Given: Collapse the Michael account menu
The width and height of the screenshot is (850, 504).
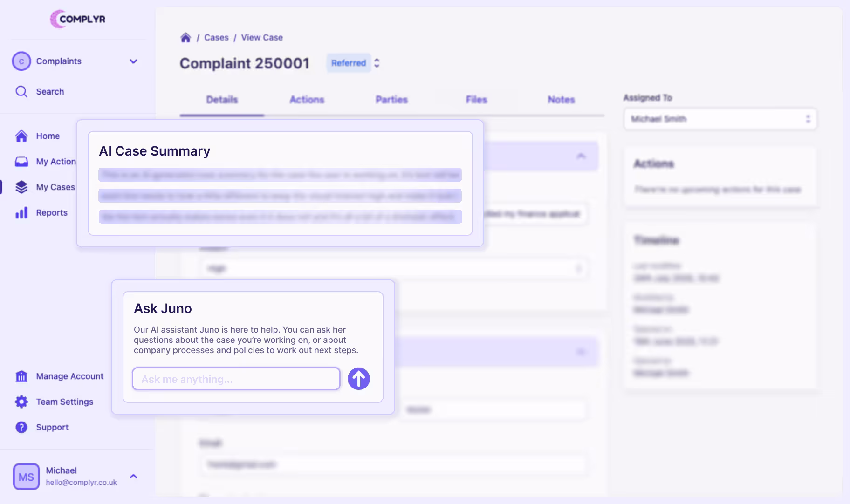Looking at the screenshot, I should coord(134,476).
